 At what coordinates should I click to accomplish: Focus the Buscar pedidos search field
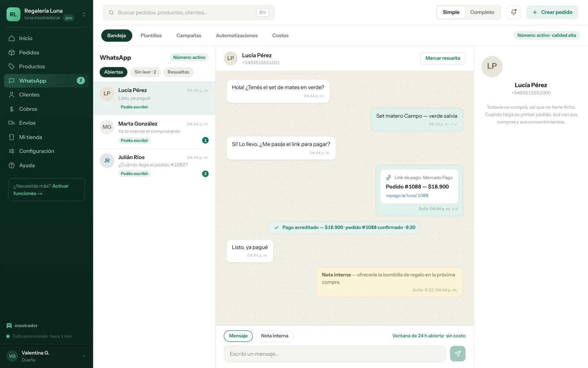189,13
